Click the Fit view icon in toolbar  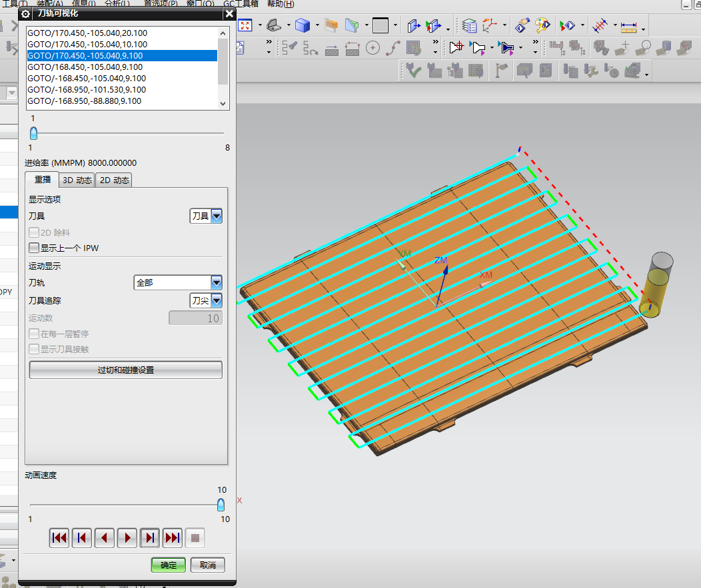(245, 26)
